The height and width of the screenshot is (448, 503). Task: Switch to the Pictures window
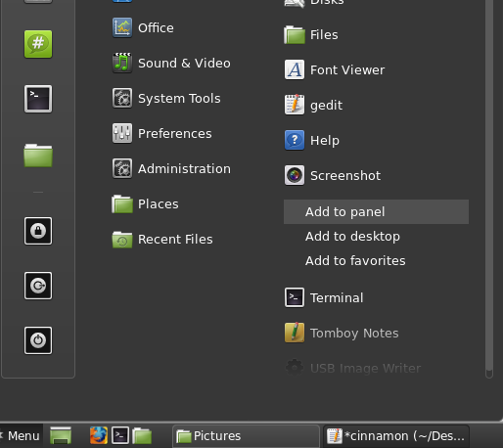246,436
